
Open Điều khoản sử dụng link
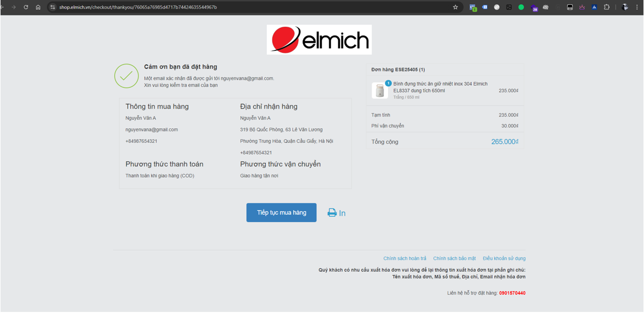click(x=504, y=258)
